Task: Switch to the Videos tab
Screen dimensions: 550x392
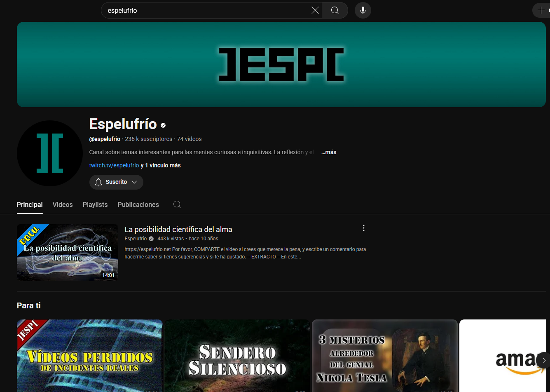Action: (63, 204)
